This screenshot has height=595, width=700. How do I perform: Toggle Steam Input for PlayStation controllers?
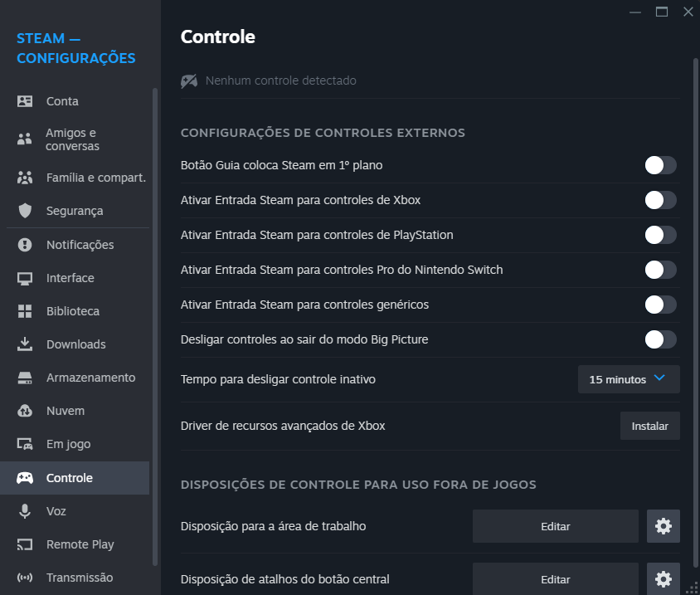point(661,235)
